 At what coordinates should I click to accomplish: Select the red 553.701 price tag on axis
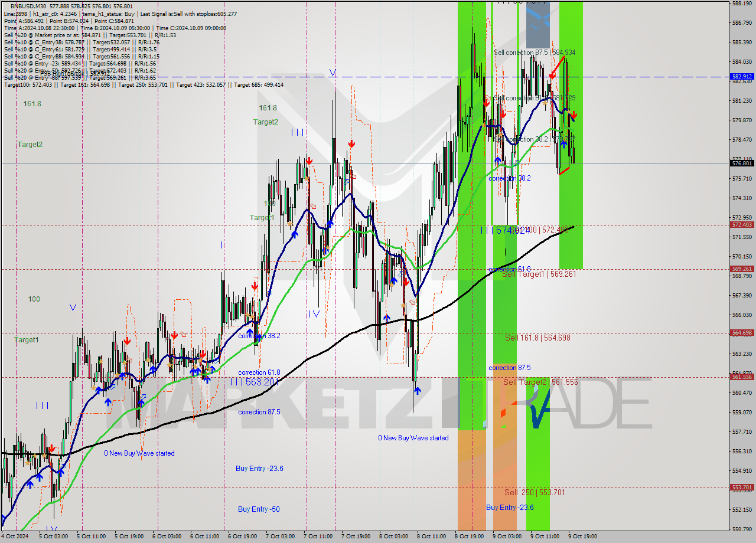(x=742, y=488)
